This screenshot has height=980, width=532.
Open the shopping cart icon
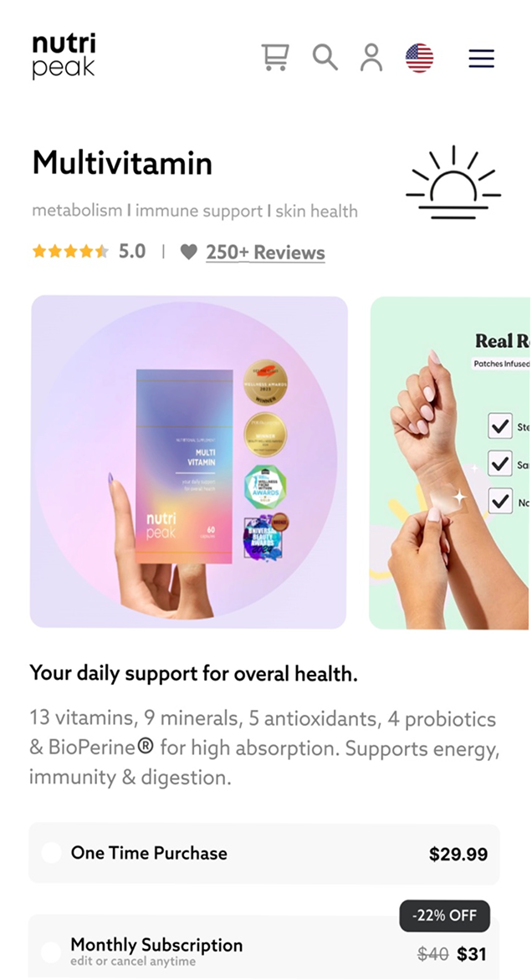[275, 58]
